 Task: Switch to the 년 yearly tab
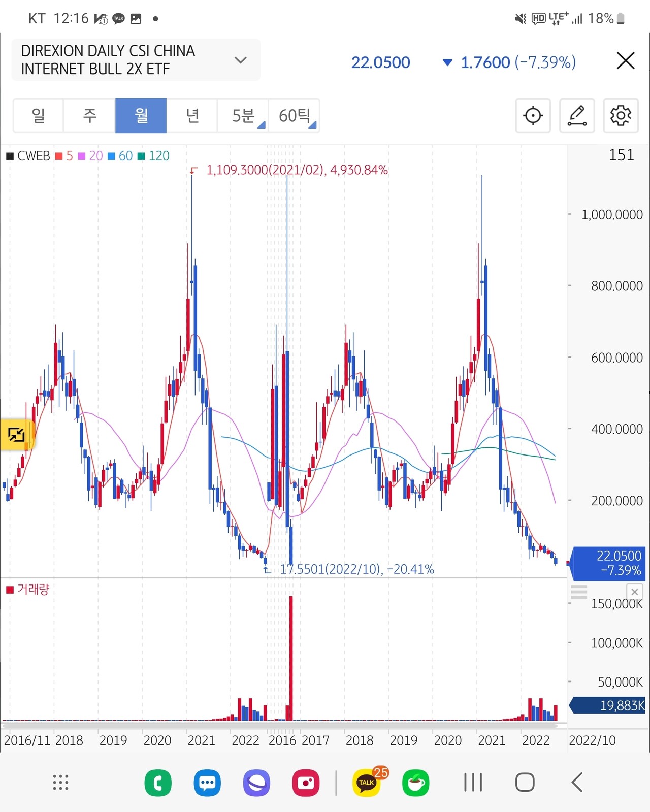192,116
